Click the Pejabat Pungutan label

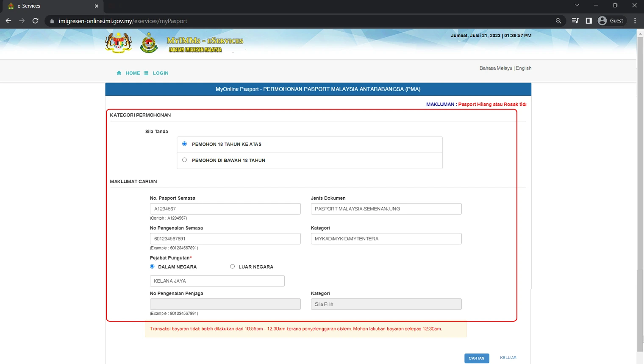[170, 258]
